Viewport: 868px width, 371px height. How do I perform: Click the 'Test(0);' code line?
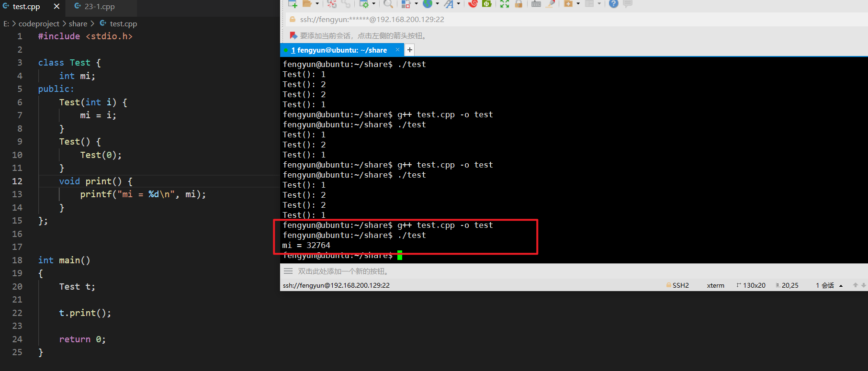pyautogui.click(x=101, y=155)
